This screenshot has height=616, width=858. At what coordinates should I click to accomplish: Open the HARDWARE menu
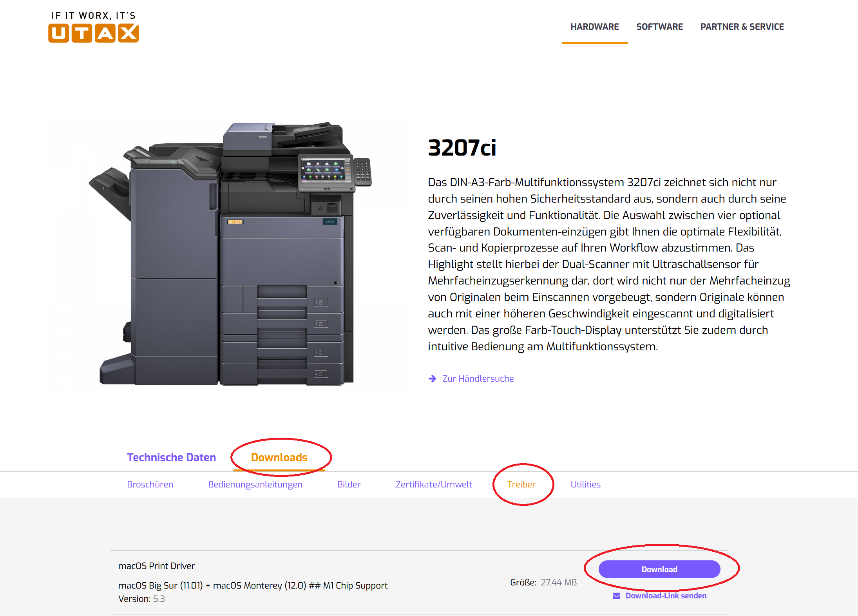tap(594, 27)
